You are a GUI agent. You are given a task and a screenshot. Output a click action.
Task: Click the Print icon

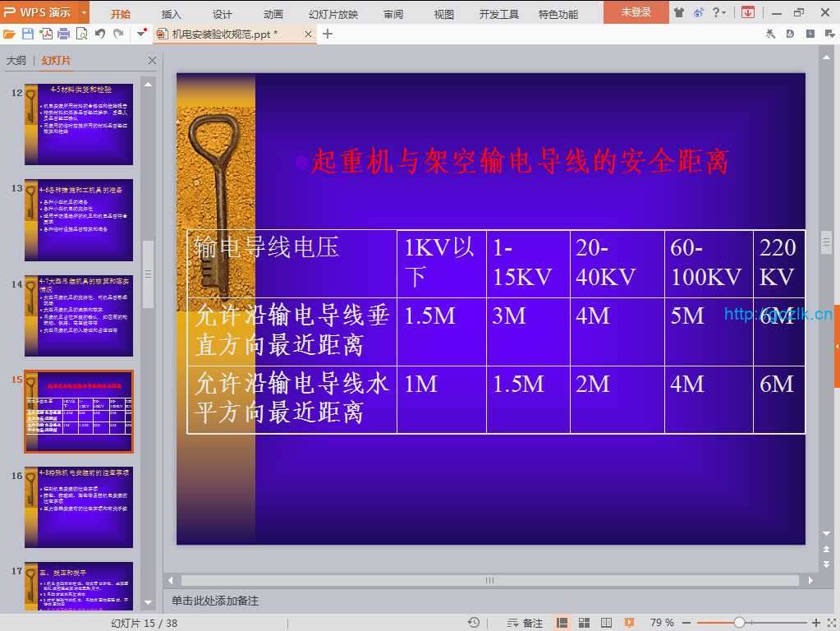tap(64, 34)
